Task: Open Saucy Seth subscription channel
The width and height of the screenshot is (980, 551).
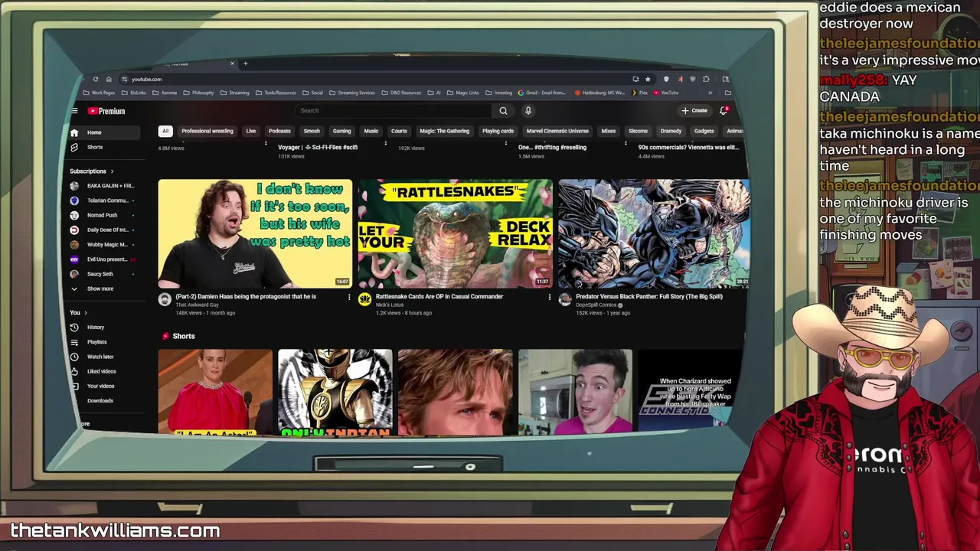Action: pyautogui.click(x=103, y=274)
